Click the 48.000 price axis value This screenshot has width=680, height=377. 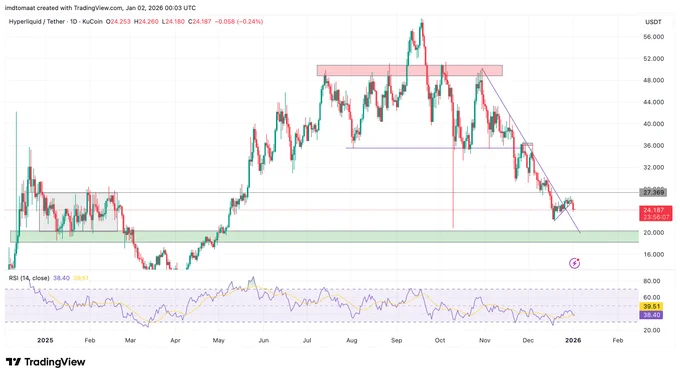coord(654,80)
